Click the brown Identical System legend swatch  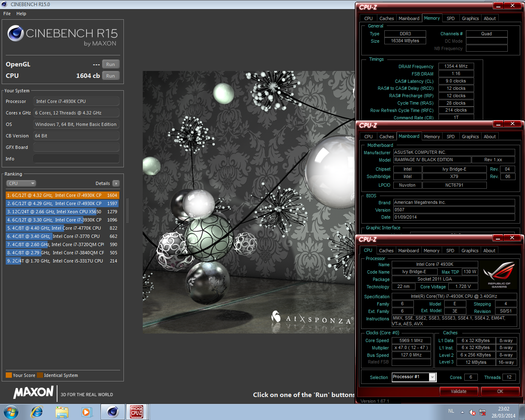pyautogui.click(x=40, y=375)
